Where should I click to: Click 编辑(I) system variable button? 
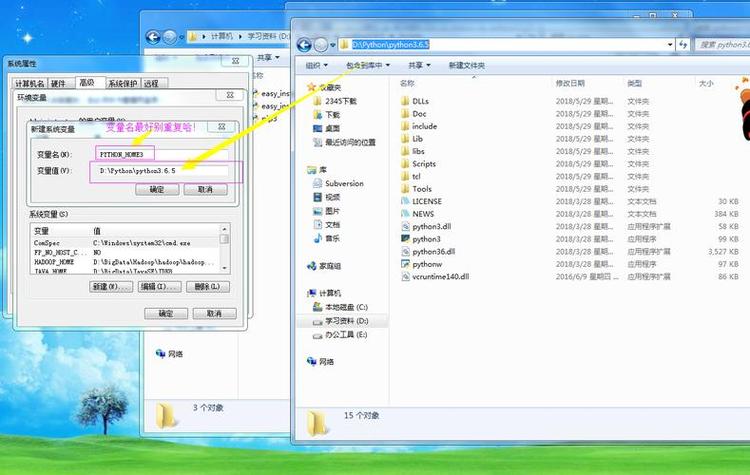tap(159, 287)
